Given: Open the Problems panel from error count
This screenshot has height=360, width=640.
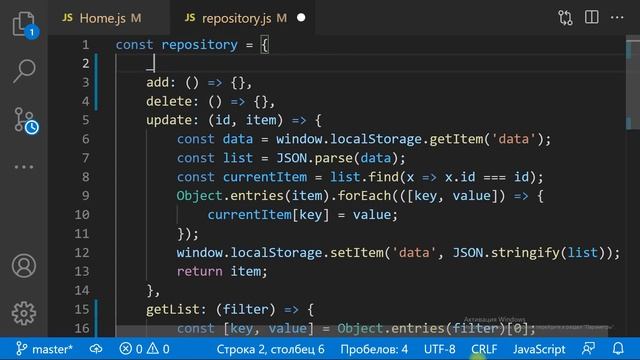Looking at the screenshot, I should coord(131,349).
